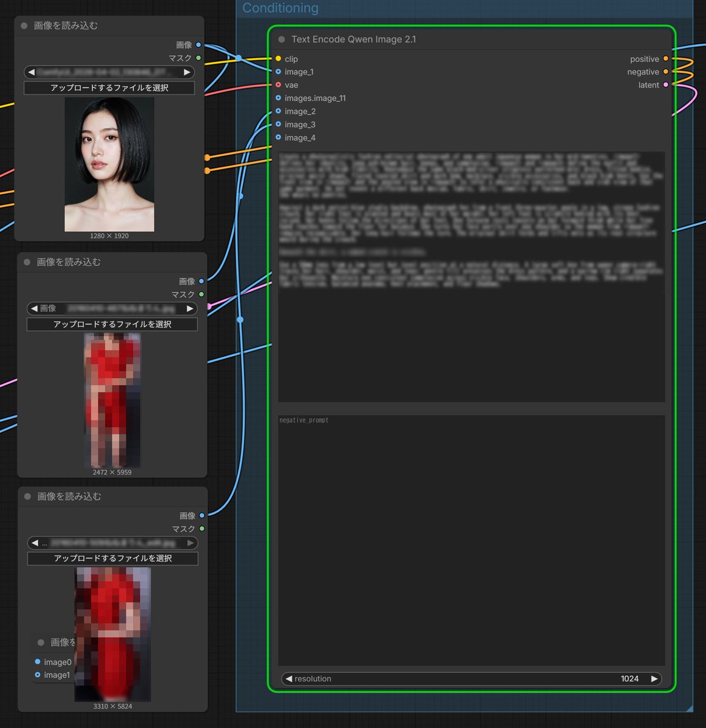Click the image1 input socket
The image size is (706, 728).
[38, 675]
